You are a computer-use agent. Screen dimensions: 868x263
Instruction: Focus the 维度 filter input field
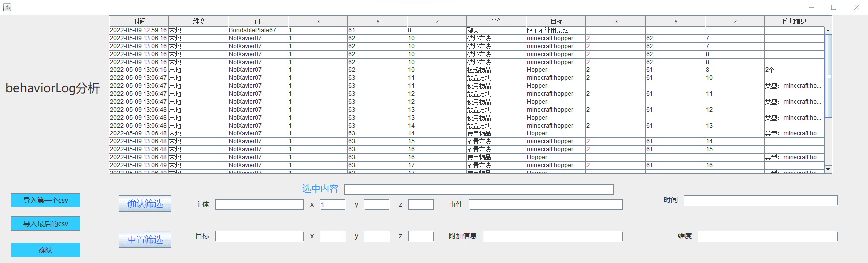point(768,236)
